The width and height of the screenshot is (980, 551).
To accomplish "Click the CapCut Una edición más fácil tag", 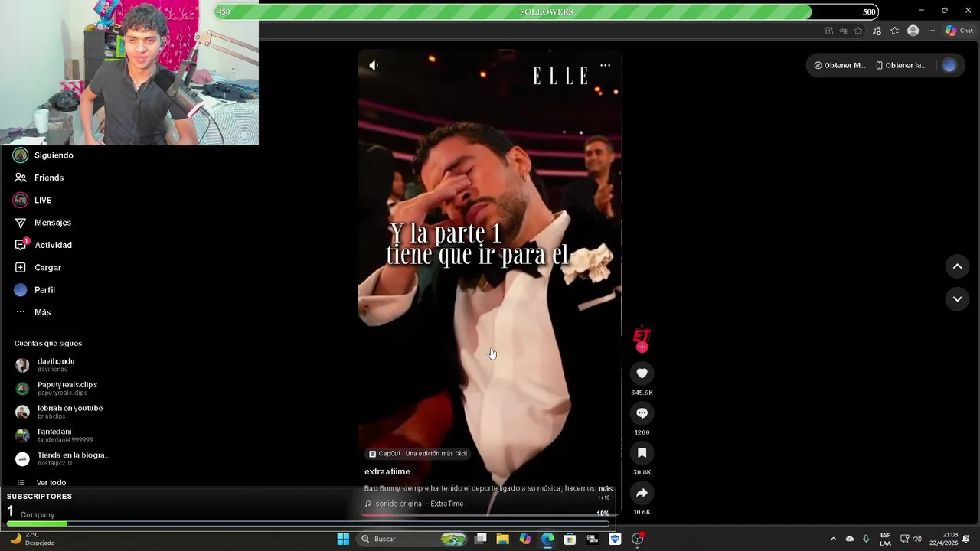I will 418,454.
